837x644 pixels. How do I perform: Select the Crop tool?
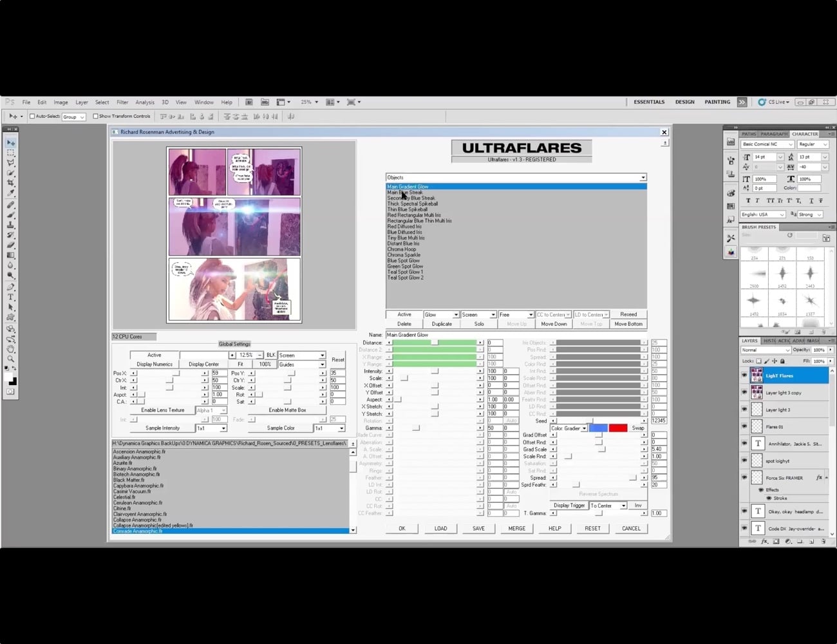10,182
